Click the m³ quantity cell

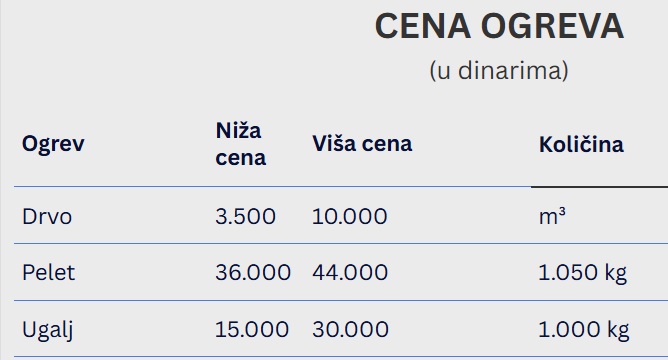click(552, 216)
